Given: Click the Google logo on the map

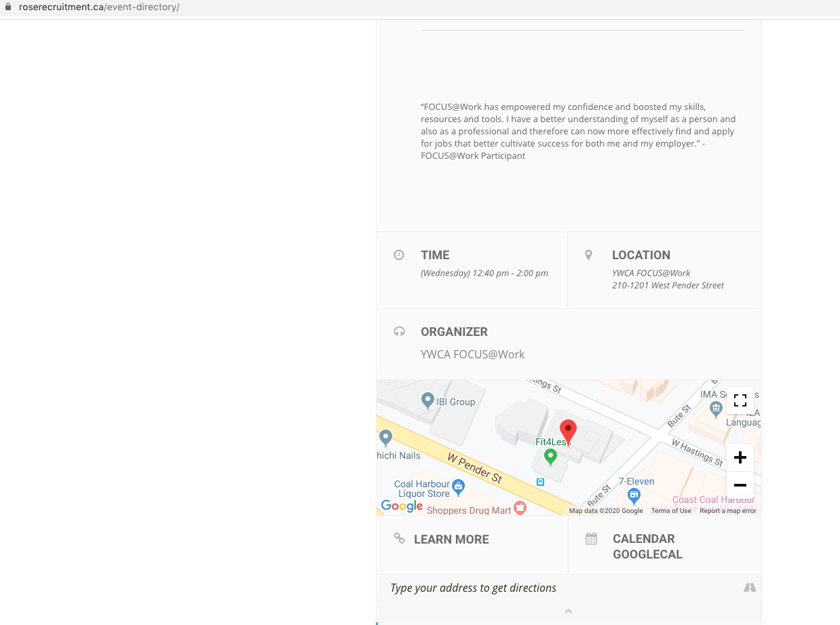Looking at the screenshot, I should coord(402,506).
